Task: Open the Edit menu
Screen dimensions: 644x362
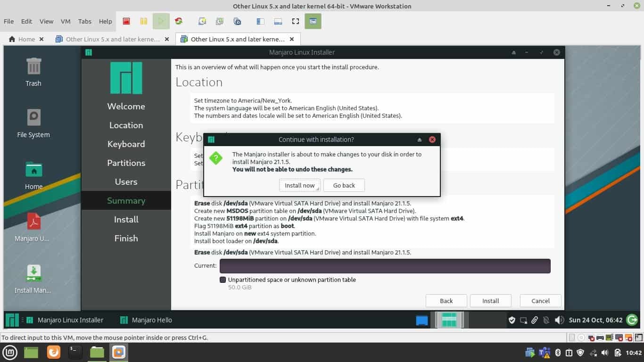Action: (x=27, y=21)
